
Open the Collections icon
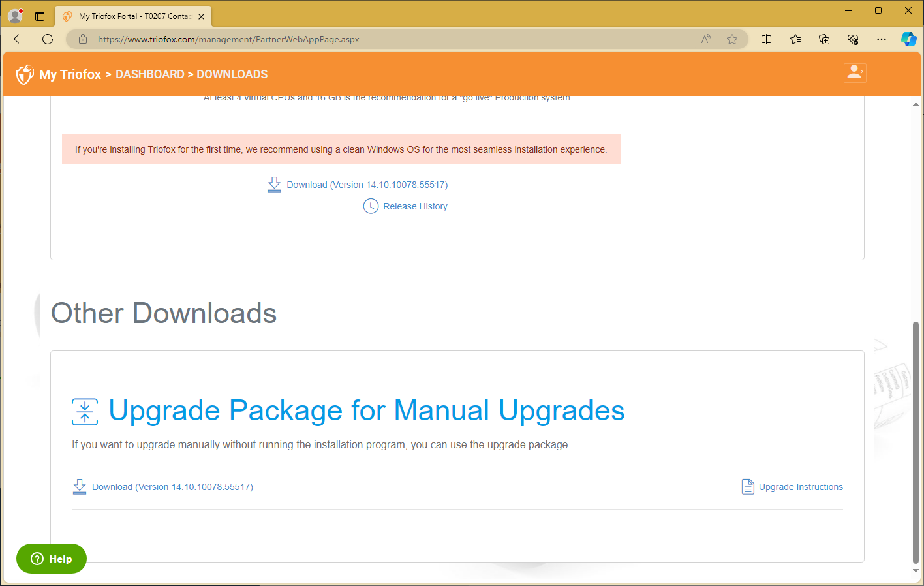click(824, 39)
